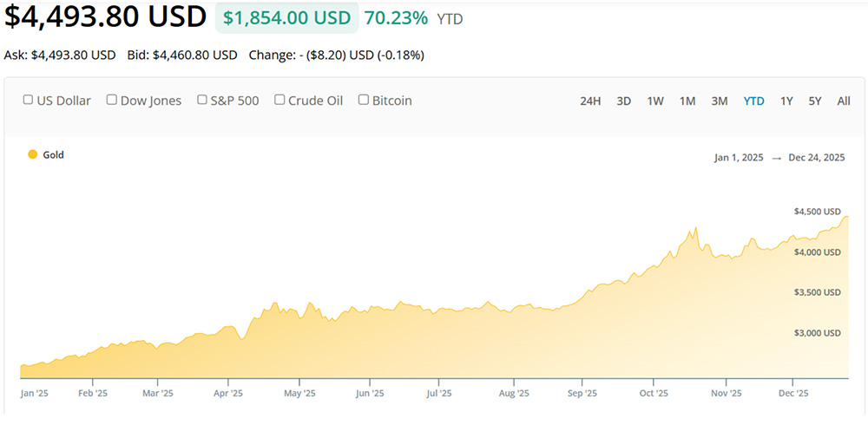Show the 1W price range
Viewport: 868px width, 425px height.
[x=655, y=101]
